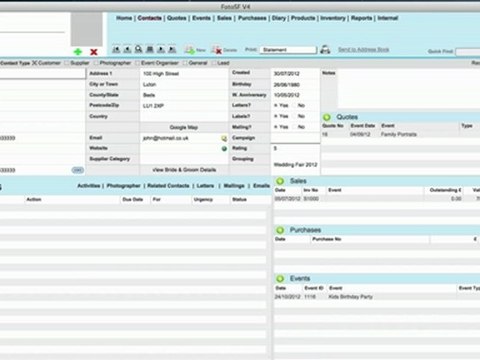Image resolution: width=480 pixels, height=360 pixels.
Task: Tick the Event Organiser checkbox
Action: click(x=137, y=63)
